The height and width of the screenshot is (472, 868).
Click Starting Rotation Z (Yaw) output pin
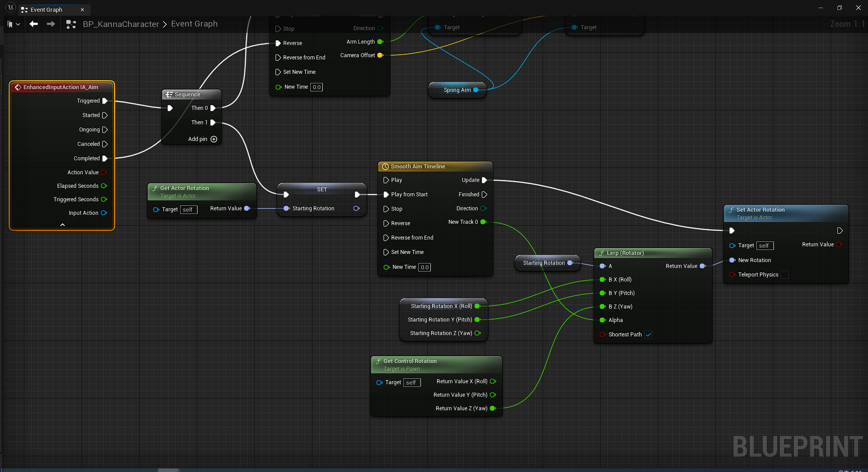tap(478, 333)
